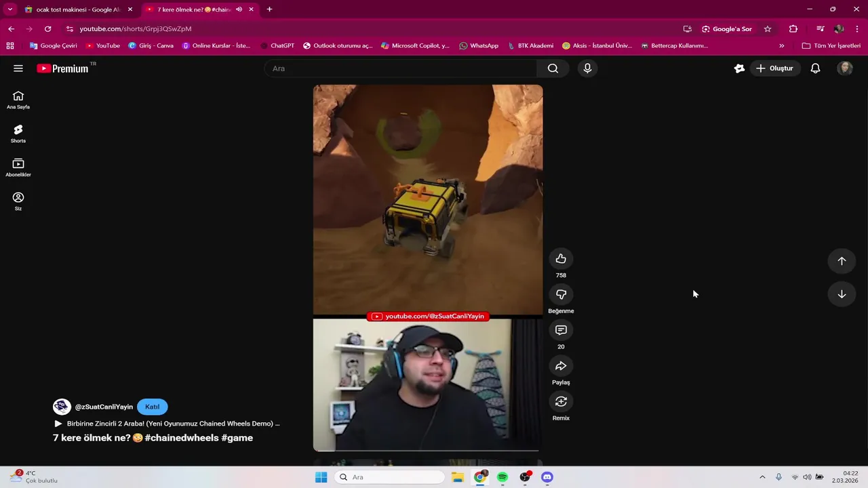This screenshot has height=488, width=868.
Task: Expand the hidden bookmarks overflow chevron
Action: point(781,45)
